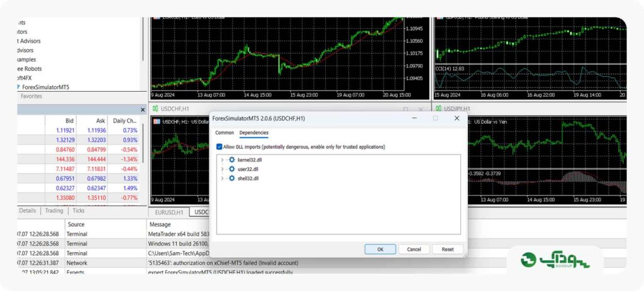
Task: Expand the user32.dll dependency node
Action: coord(222,169)
